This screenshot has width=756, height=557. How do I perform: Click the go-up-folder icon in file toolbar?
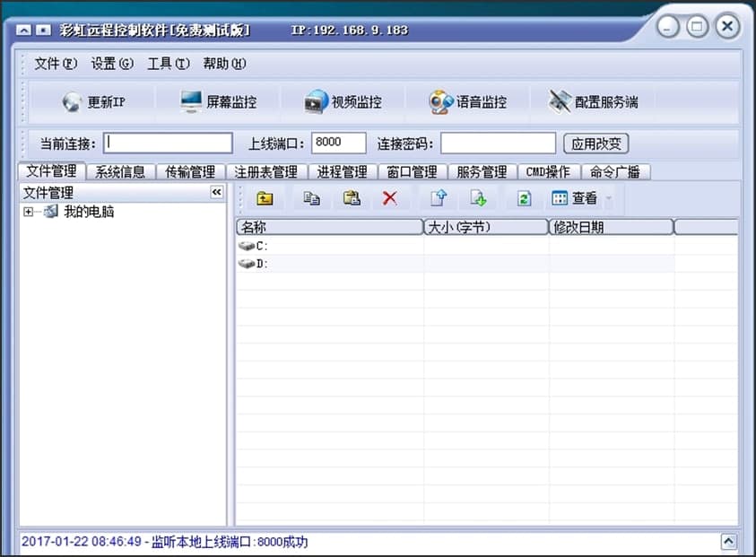[265, 198]
